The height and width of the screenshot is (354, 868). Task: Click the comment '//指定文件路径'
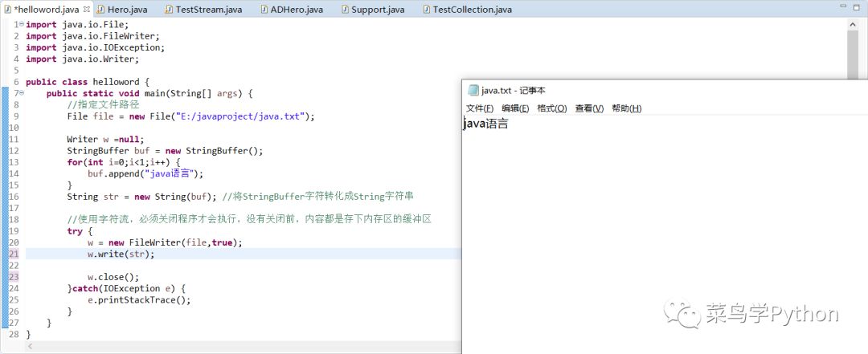pyautogui.click(x=103, y=104)
